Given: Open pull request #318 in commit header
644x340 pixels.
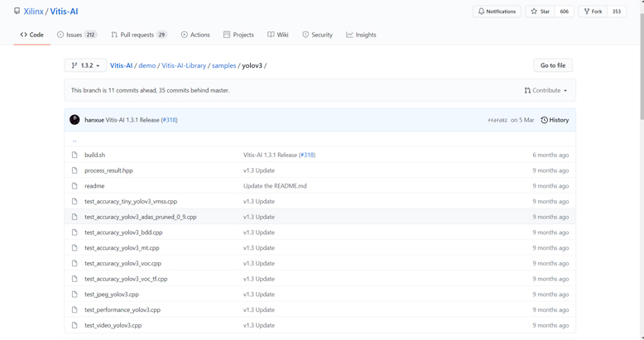Looking at the screenshot, I should [169, 120].
